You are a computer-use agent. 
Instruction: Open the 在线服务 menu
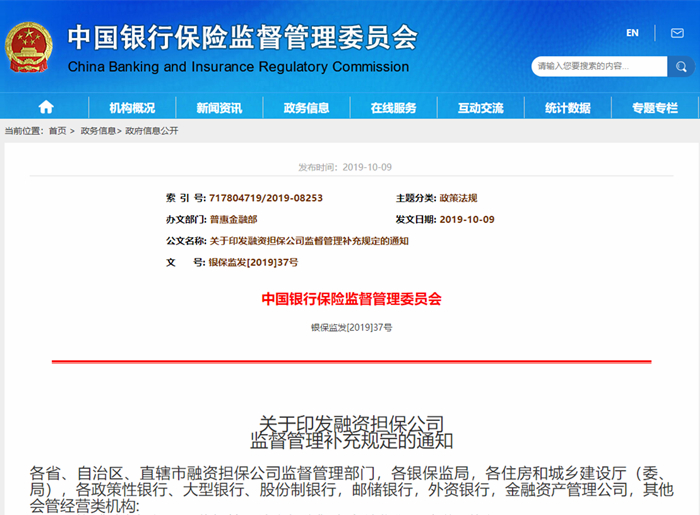[393, 108]
